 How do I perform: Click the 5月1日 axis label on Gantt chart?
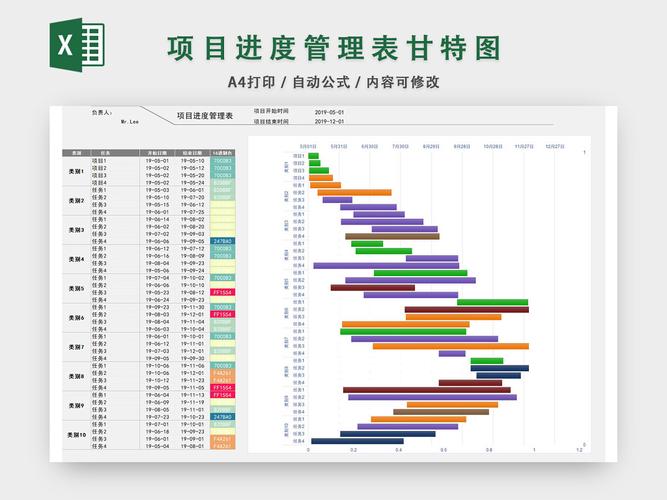[x=308, y=146]
